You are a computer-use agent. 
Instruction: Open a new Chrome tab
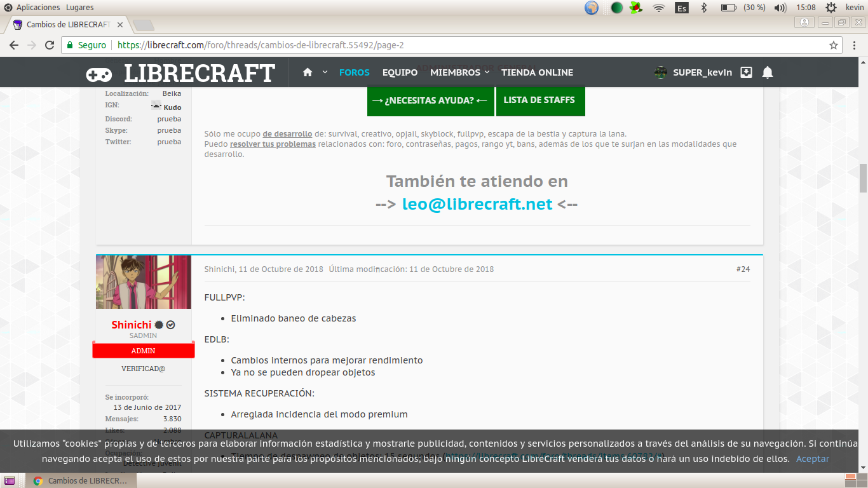click(x=144, y=25)
